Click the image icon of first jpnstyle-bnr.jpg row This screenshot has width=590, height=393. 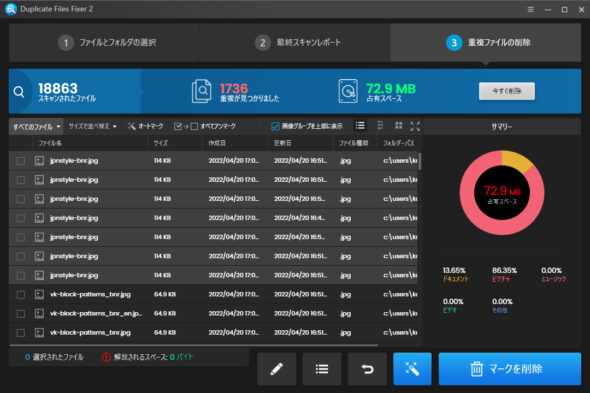pyautogui.click(x=39, y=161)
